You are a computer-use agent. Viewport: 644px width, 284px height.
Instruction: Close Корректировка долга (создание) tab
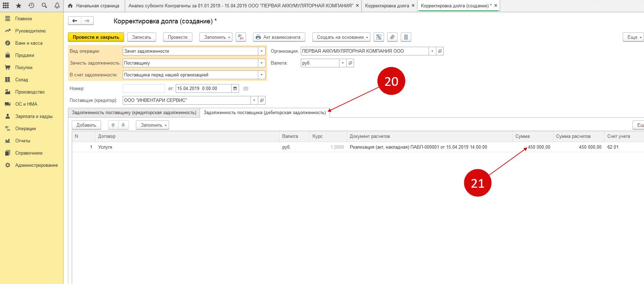pos(496,6)
